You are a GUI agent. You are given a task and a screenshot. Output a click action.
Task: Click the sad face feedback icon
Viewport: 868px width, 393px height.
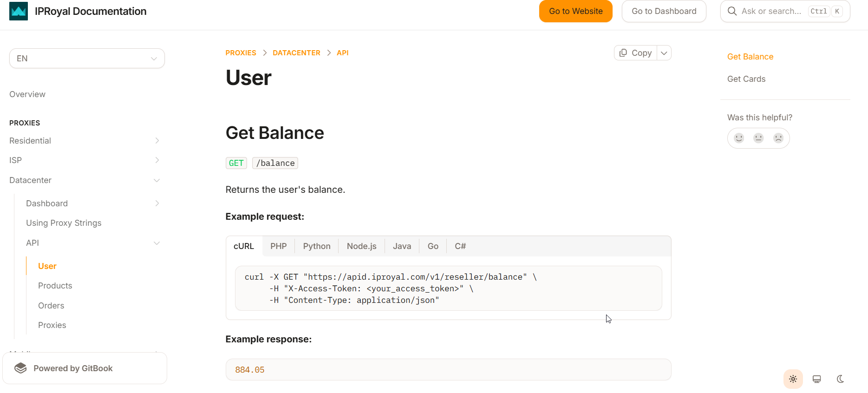(x=778, y=138)
